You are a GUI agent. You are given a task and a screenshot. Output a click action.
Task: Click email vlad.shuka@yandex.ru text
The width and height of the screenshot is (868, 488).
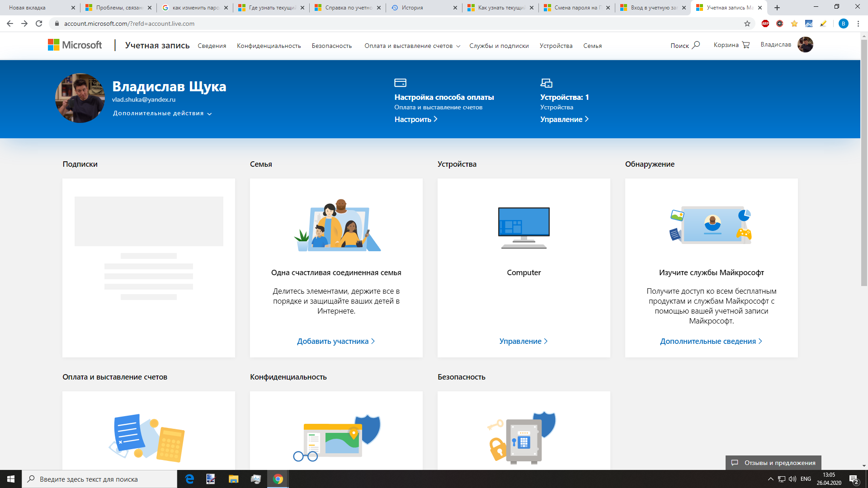(144, 99)
